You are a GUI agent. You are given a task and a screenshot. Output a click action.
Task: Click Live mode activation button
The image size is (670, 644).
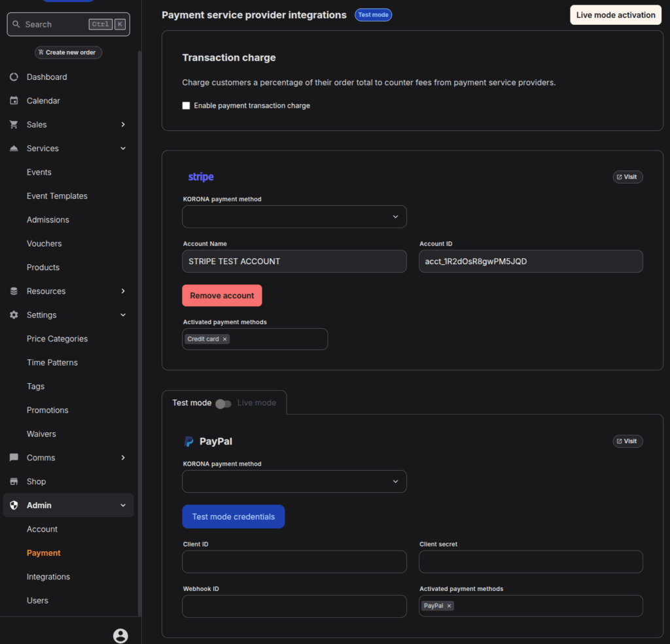[616, 15]
